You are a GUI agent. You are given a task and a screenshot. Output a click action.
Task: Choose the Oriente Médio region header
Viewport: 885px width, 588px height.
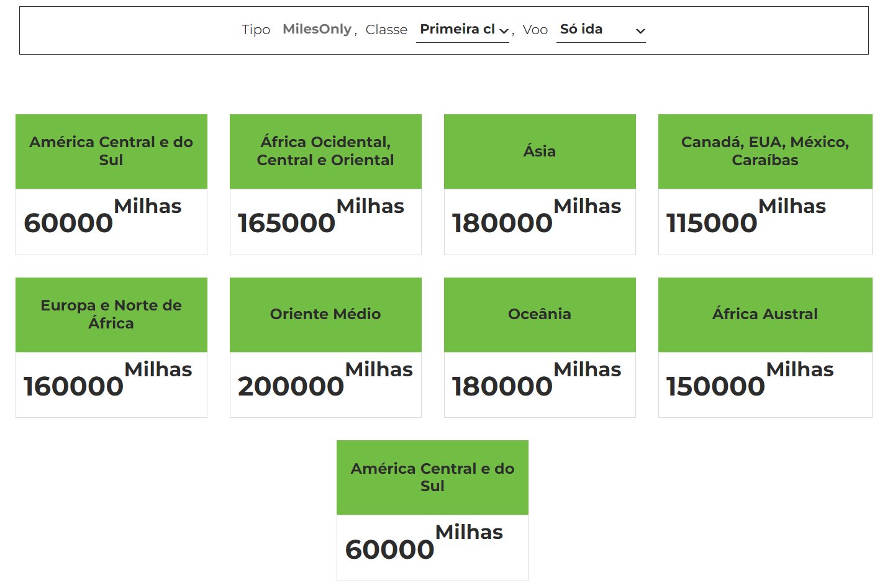tap(325, 314)
